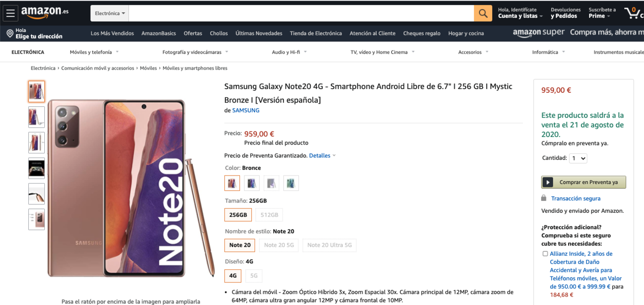Open the Cantidad quantity dropdown
644x305 pixels.
578,158
